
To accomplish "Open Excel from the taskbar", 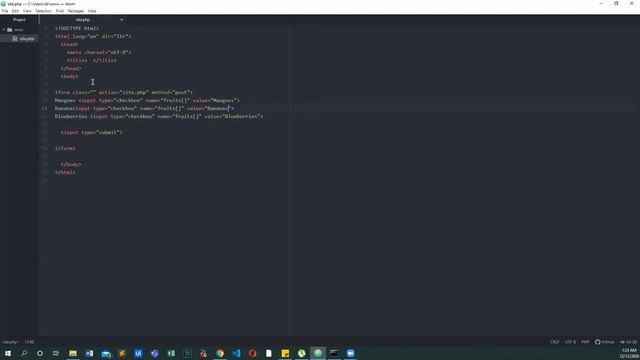I will 171,353.
